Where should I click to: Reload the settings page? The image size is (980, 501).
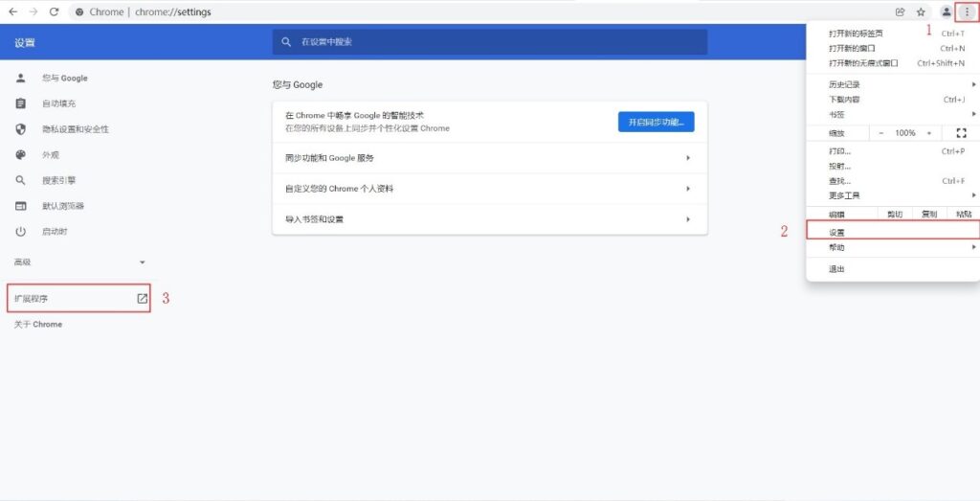pyautogui.click(x=54, y=11)
